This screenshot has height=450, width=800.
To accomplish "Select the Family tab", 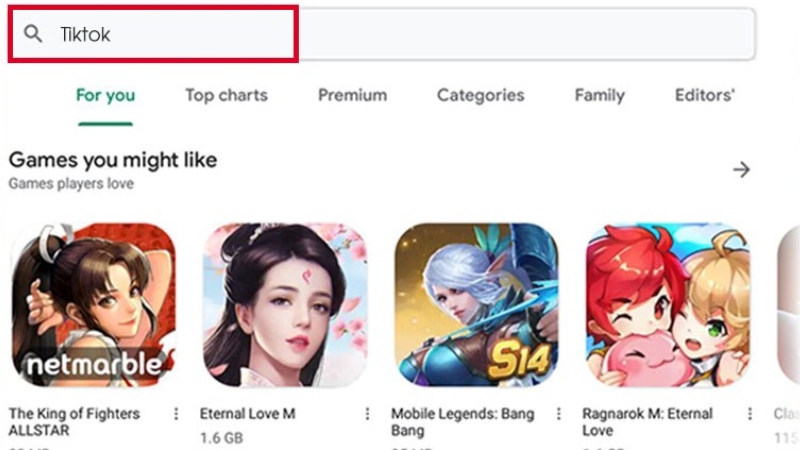I will click(x=599, y=96).
